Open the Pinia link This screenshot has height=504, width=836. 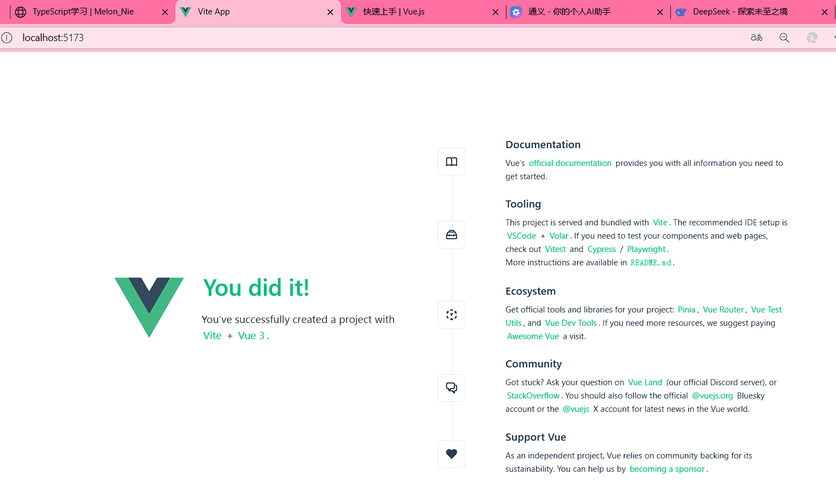[x=687, y=310]
